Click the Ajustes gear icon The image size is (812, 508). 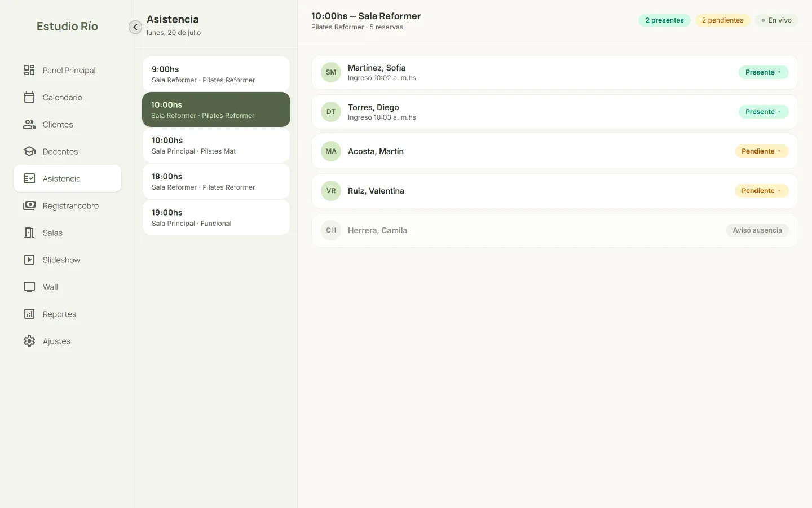coord(29,341)
